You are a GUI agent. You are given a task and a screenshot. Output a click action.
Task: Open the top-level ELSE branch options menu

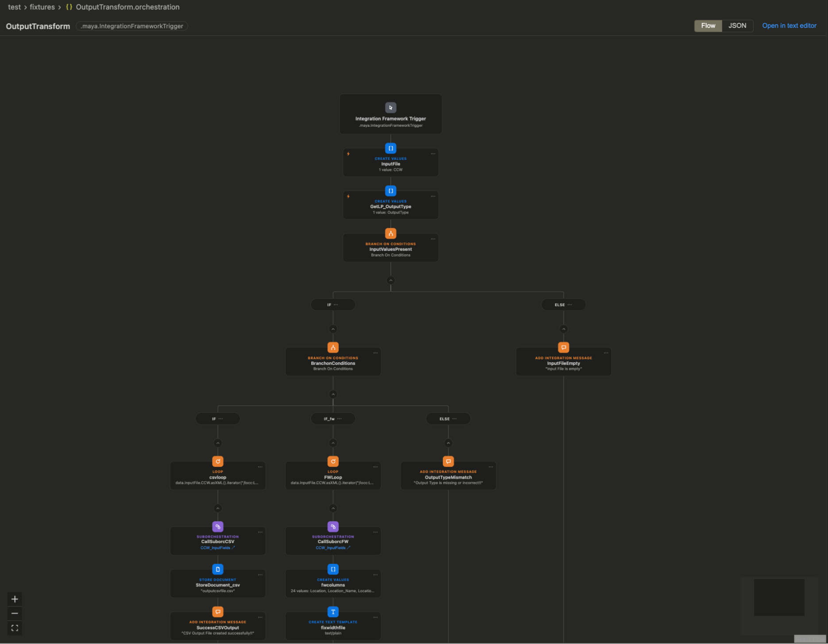pyautogui.click(x=570, y=305)
